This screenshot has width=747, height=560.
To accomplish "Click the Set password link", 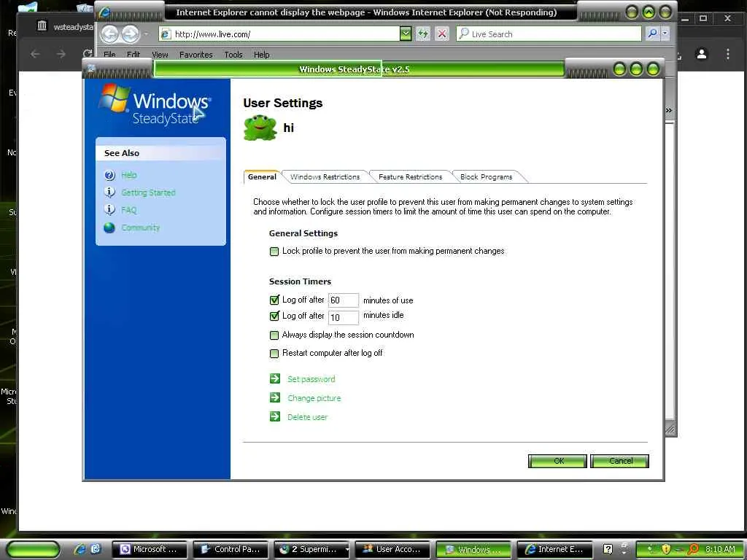I will coord(311,379).
